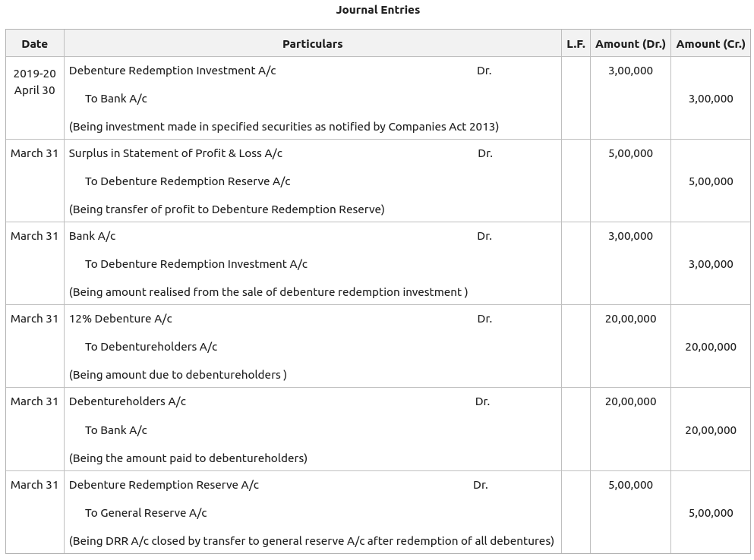Click the To Debenture Redemption Reserve A/c line
Image resolution: width=754 pixels, height=560 pixels.
click(x=188, y=181)
